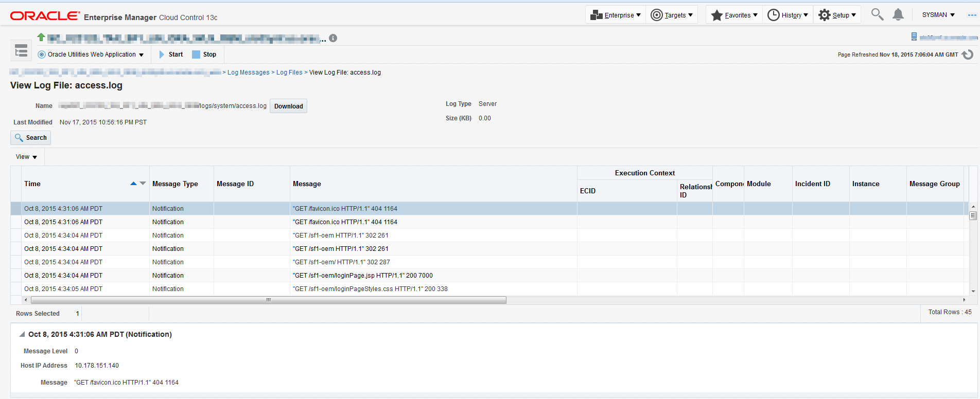Screen dimensions: 980x399
Task: Click the page refresh icon
Action: [968, 55]
